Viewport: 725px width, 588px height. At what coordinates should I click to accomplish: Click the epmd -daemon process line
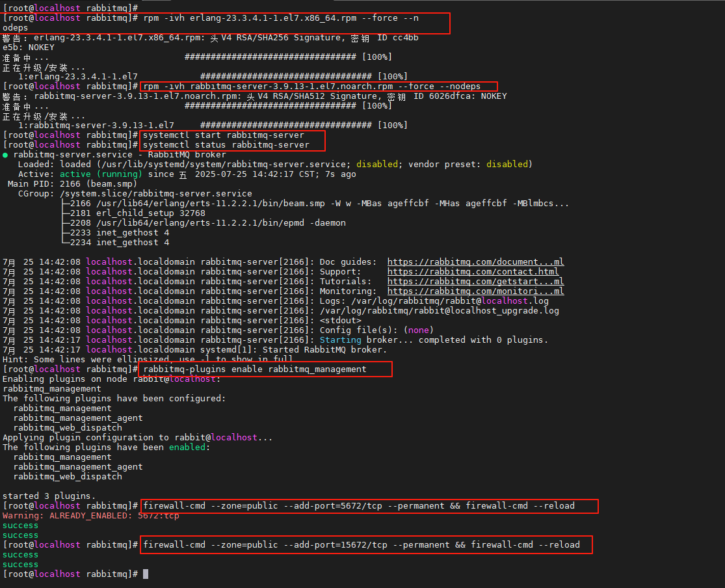207,223
